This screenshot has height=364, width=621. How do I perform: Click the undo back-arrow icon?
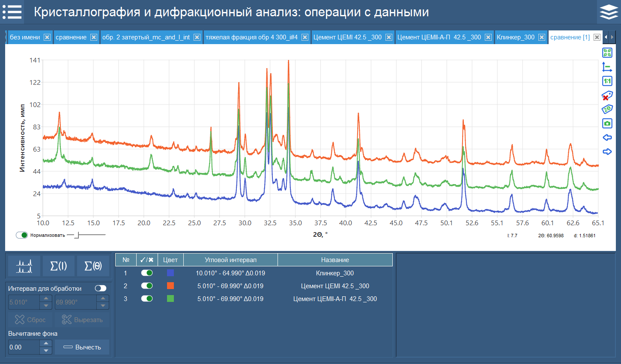click(607, 137)
